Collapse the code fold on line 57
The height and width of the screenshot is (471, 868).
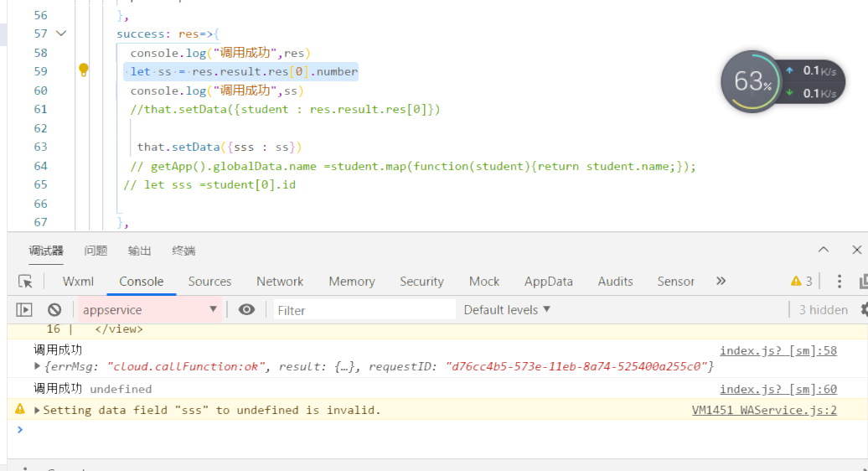click(x=61, y=34)
